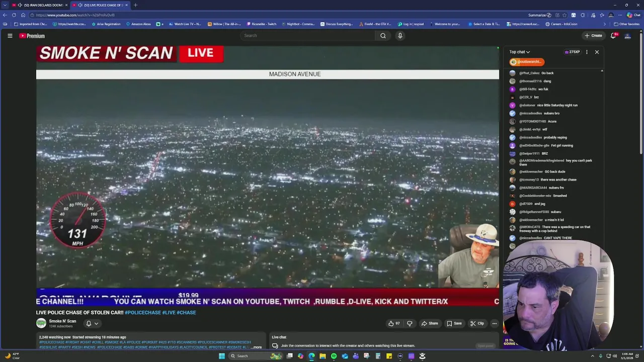Open the Smoke N' Scan channel avatar
Viewport: 644px width, 362px height.
pos(41,323)
